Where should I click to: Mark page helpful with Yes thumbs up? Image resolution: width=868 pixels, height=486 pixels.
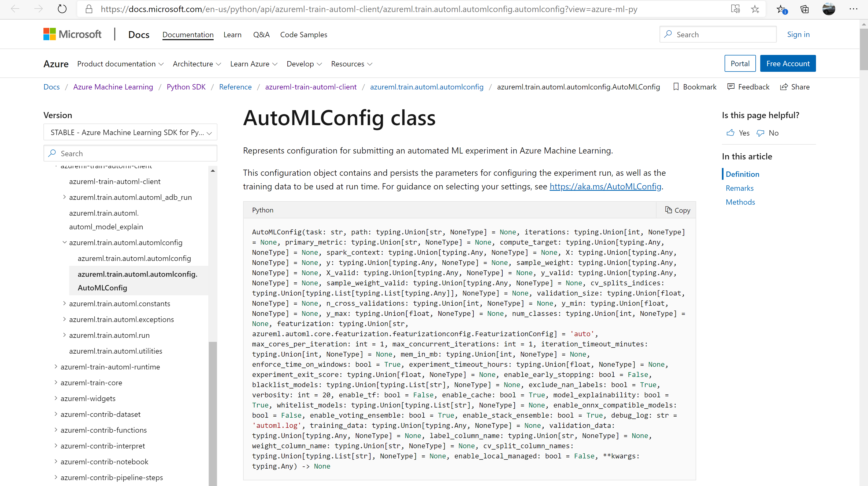(x=730, y=133)
